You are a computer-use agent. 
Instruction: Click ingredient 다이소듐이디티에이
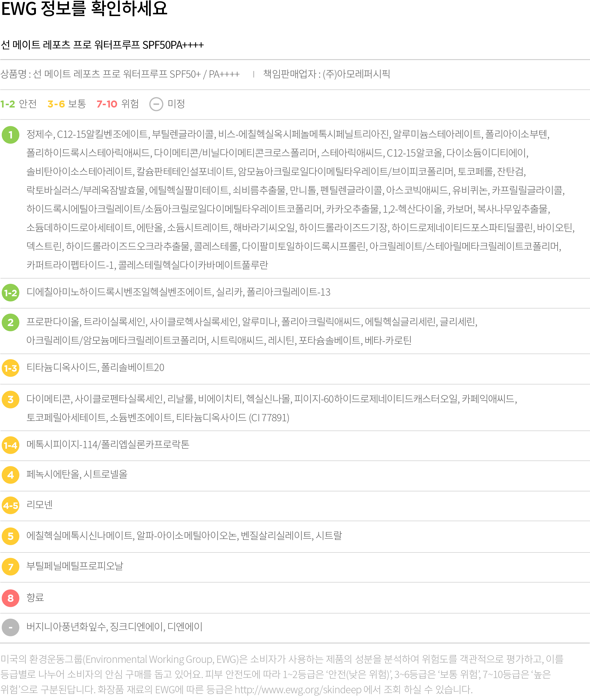pos(487,153)
